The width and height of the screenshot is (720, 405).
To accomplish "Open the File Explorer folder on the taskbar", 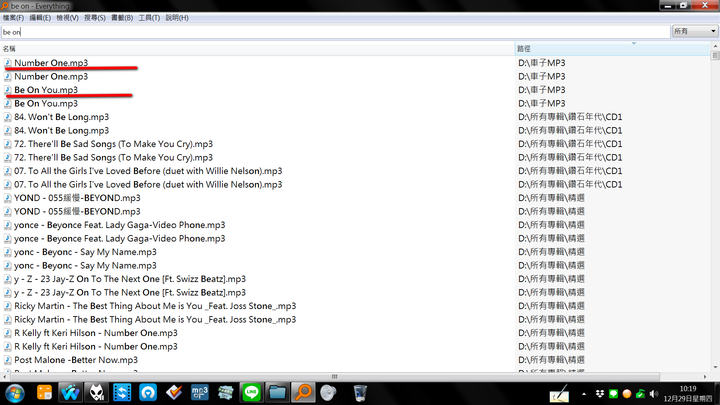I will 277,393.
